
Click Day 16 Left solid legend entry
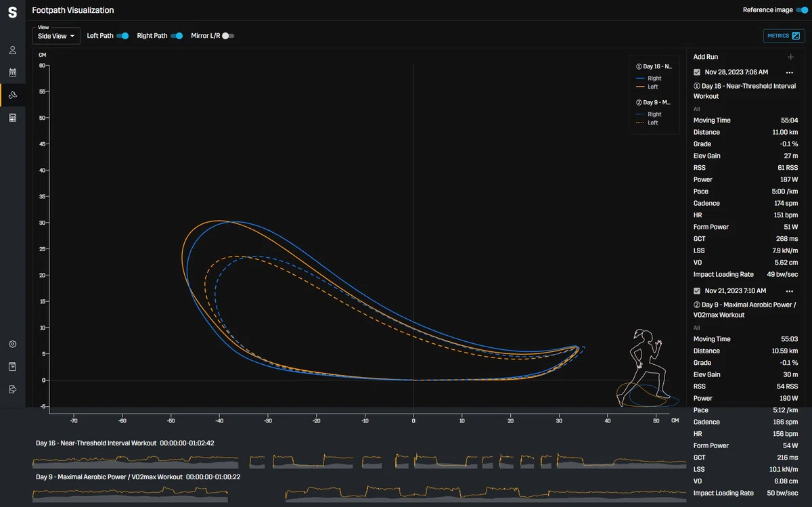pos(648,87)
